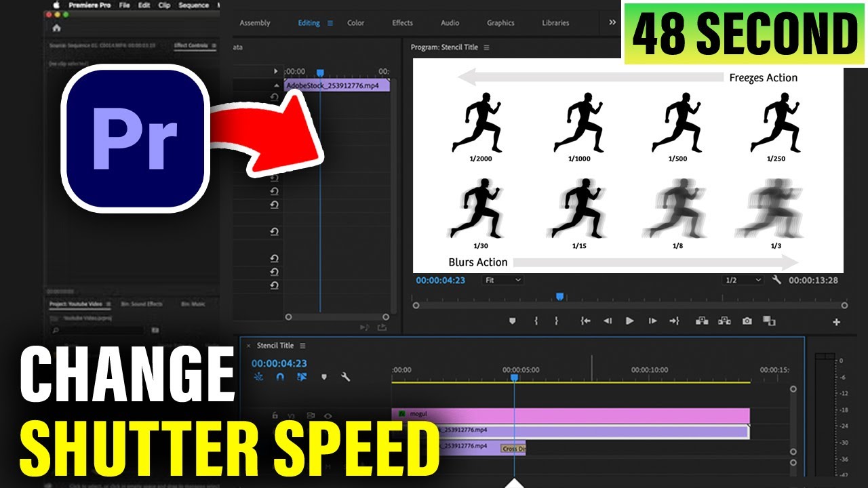This screenshot has width=868, height=488.
Task: Export a frame with the camera icon
Action: tap(747, 321)
